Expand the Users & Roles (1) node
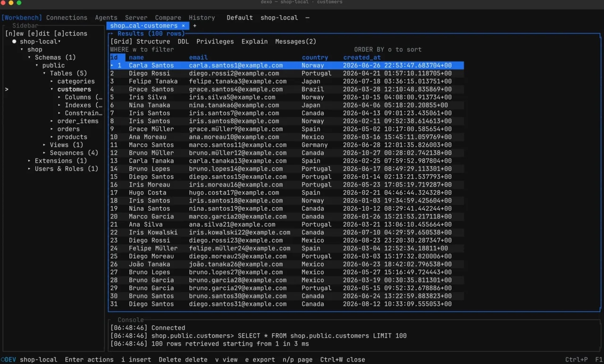The width and height of the screenshot is (604, 364). point(29,169)
